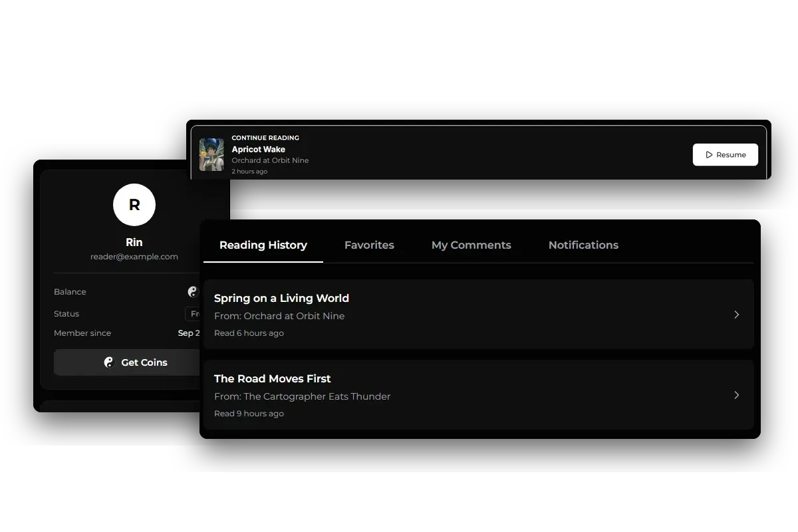Open Spring on a Living World entry
798x532 pixels.
tap(479, 315)
